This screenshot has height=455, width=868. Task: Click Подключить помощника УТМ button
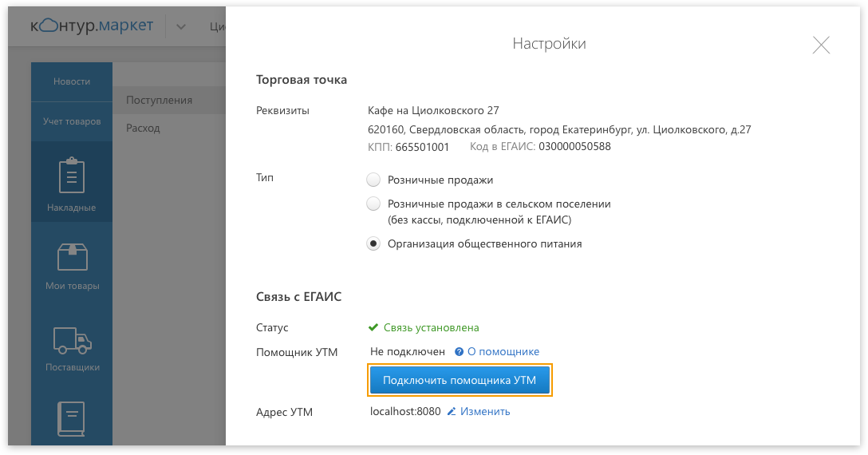click(460, 380)
